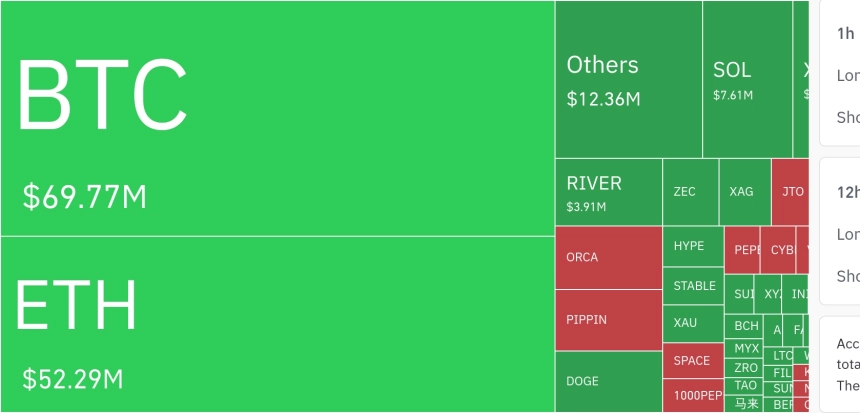The width and height of the screenshot is (860, 413).
Task: Click the MYX heatmap tile
Action: click(x=746, y=348)
